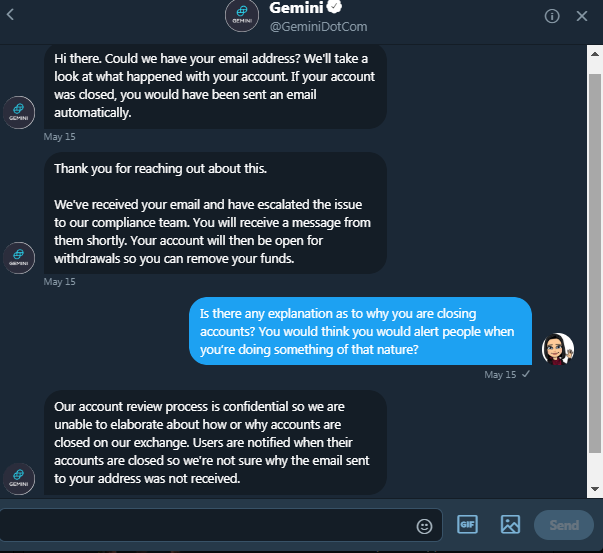Close the Gemini conversation window
The image size is (603, 553).
tap(583, 16)
